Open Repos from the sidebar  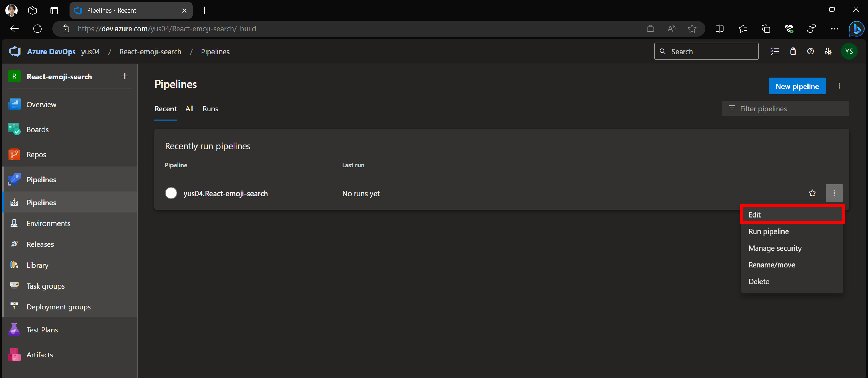tap(36, 155)
